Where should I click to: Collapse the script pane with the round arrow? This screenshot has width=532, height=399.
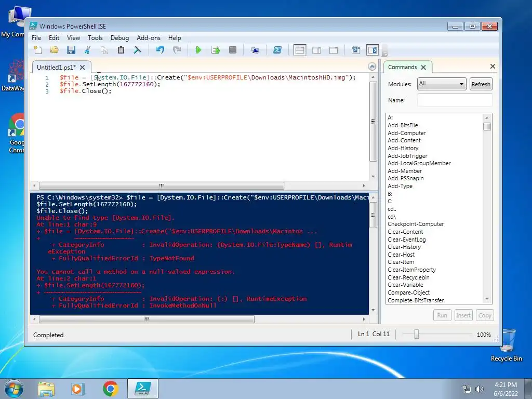(x=372, y=66)
